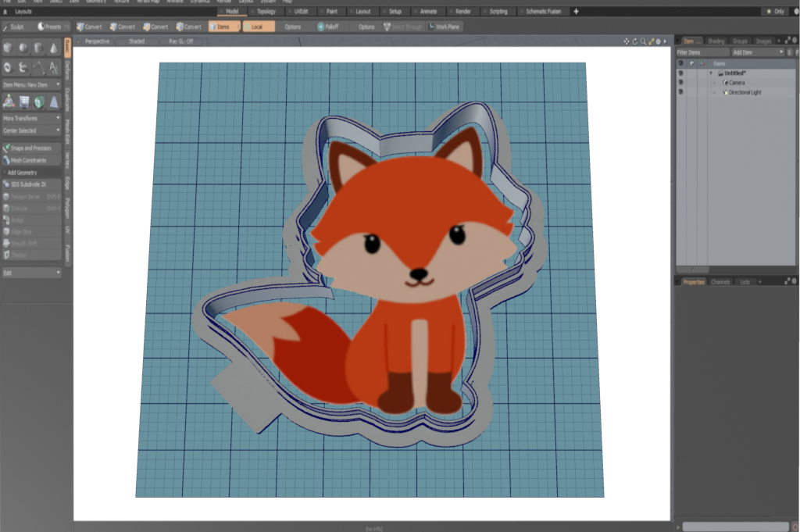Switch to the Render layout tab
This screenshot has height=532, width=800.
(x=462, y=11)
